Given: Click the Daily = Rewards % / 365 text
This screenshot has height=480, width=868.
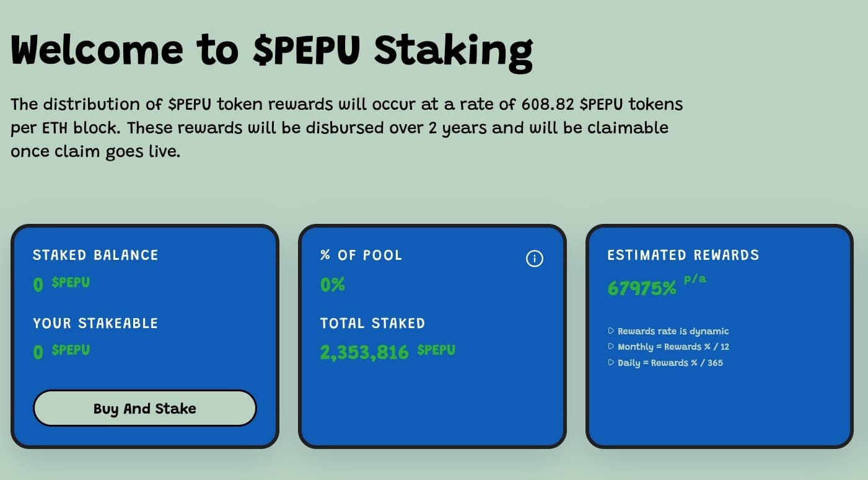Looking at the screenshot, I should [x=670, y=363].
